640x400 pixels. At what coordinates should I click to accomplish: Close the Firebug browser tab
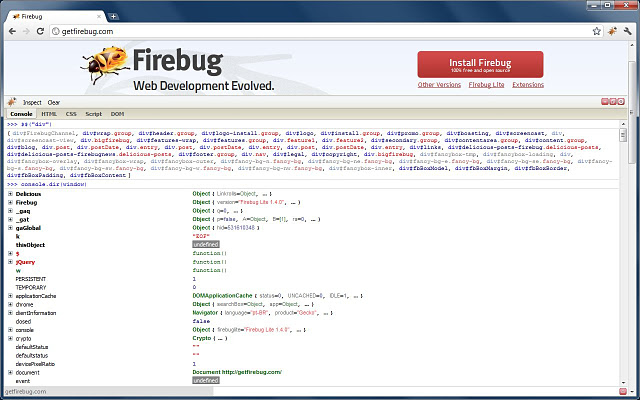pyautogui.click(x=99, y=17)
